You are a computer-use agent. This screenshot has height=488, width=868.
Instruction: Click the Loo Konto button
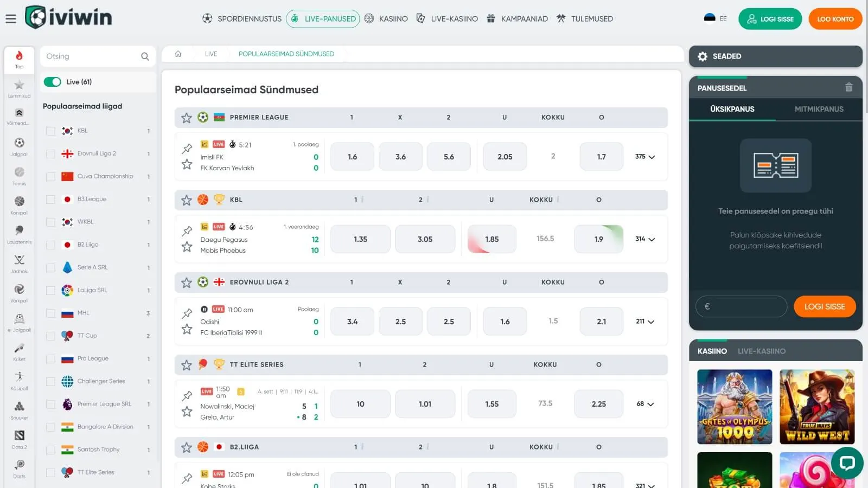pyautogui.click(x=835, y=19)
